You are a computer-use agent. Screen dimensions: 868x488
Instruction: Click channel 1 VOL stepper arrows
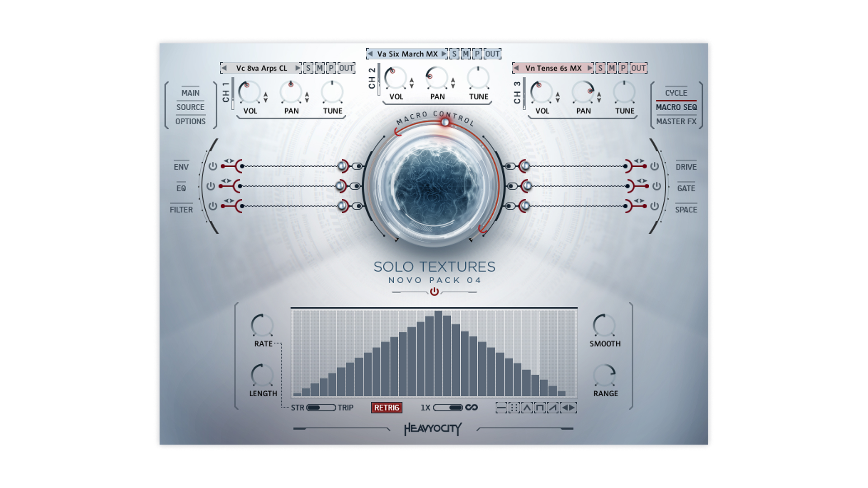(x=266, y=97)
